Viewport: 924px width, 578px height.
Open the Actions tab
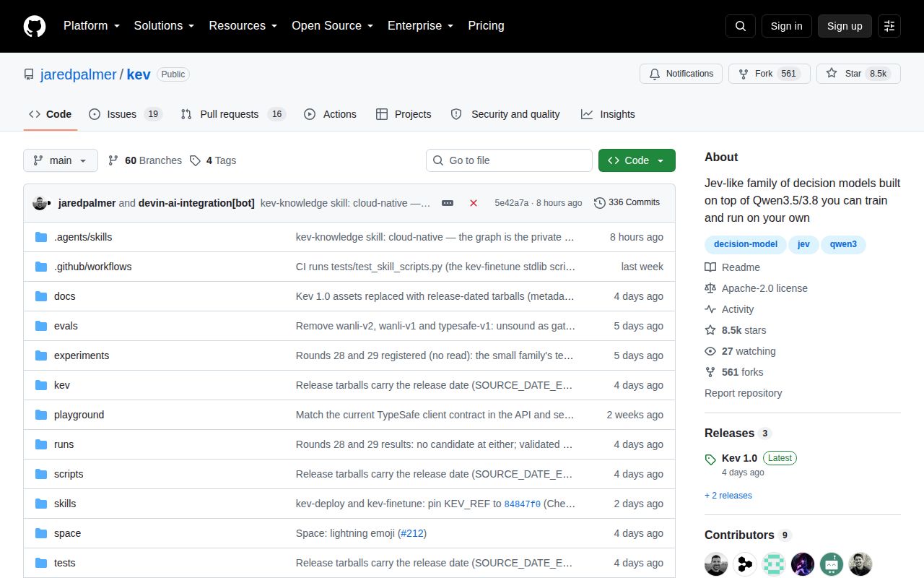331,114
